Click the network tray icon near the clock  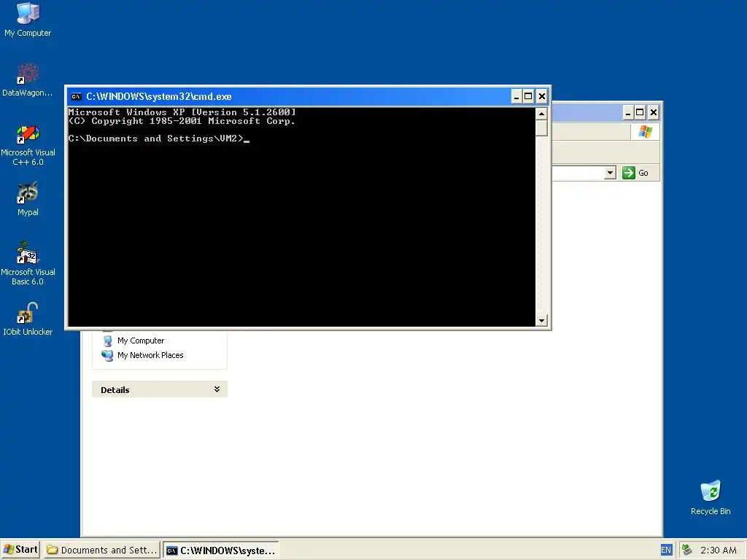(x=686, y=550)
